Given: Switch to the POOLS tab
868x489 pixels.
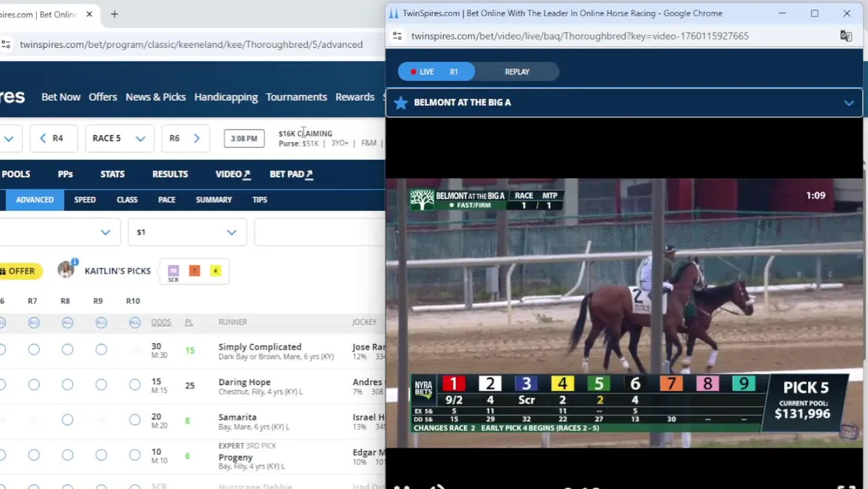Looking at the screenshot, I should pos(16,174).
